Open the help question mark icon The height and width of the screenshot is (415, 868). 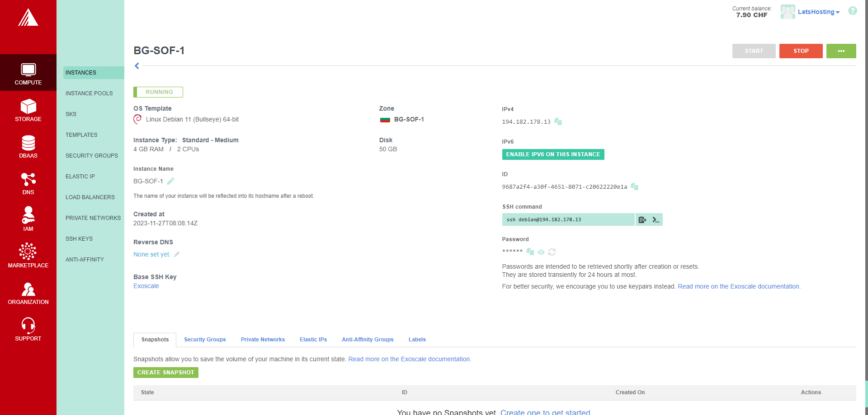click(x=853, y=11)
